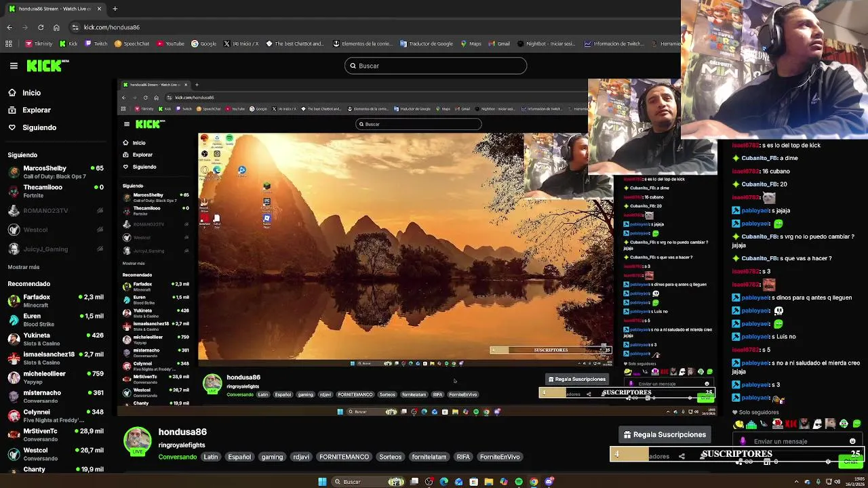Select the Español tag
This screenshot has width=868, height=488.
pyautogui.click(x=239, y=457)
